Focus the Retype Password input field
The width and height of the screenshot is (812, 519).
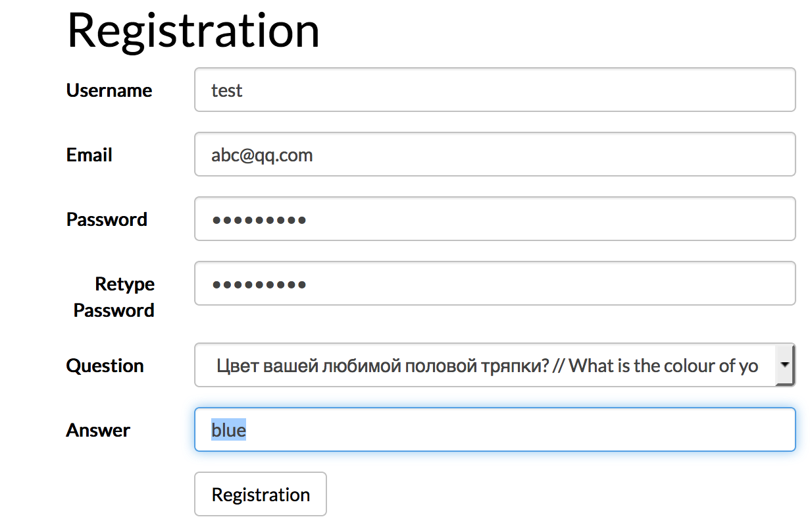click(x=495, y=283)
